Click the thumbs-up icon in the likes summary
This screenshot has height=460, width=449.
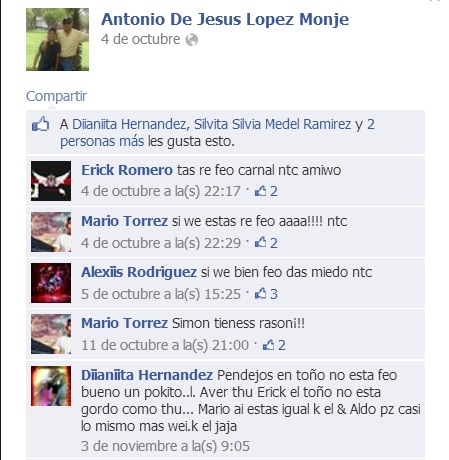[40, 124]
